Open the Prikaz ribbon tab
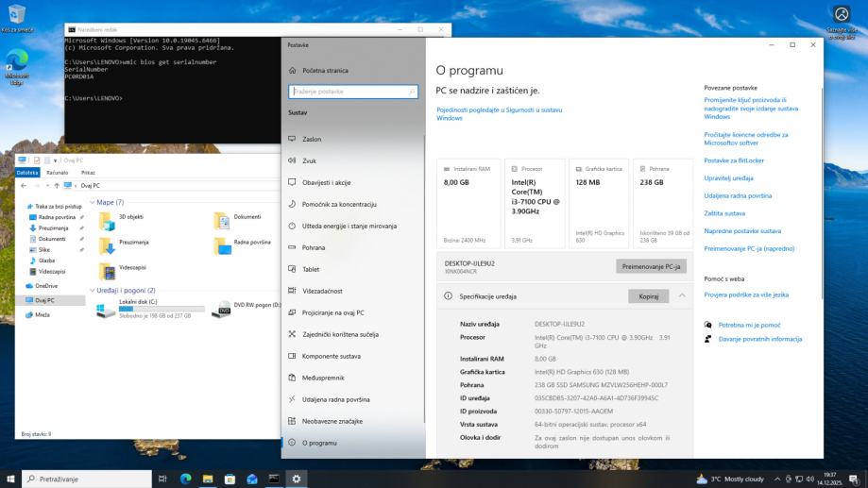This screenshot has width=868, height=488. (x=88, y=173)
